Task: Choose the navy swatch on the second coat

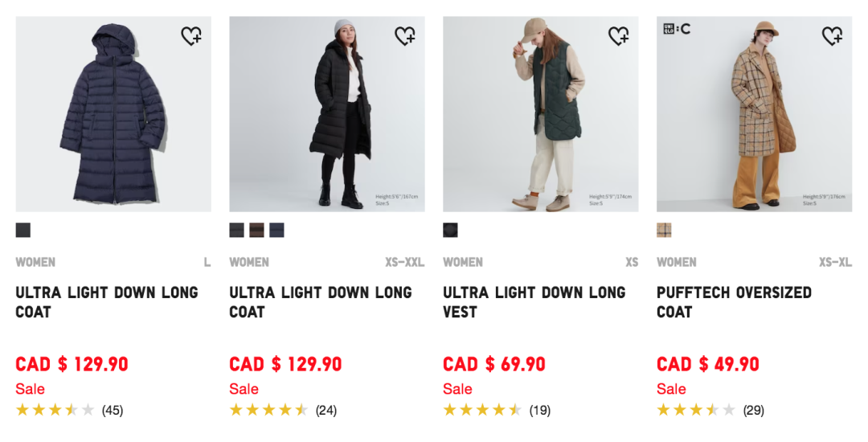Action: (276, 231)
